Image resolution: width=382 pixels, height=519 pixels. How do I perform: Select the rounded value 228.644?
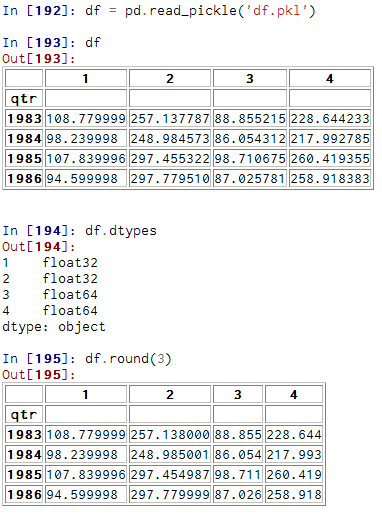pyautogui.click(x=294, y=435)
